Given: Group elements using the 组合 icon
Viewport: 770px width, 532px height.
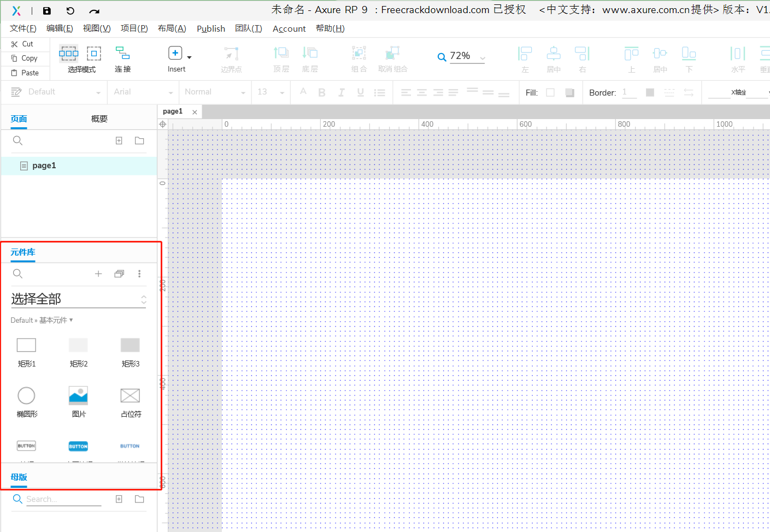Looking at the screenshot, I should (359, 53).
